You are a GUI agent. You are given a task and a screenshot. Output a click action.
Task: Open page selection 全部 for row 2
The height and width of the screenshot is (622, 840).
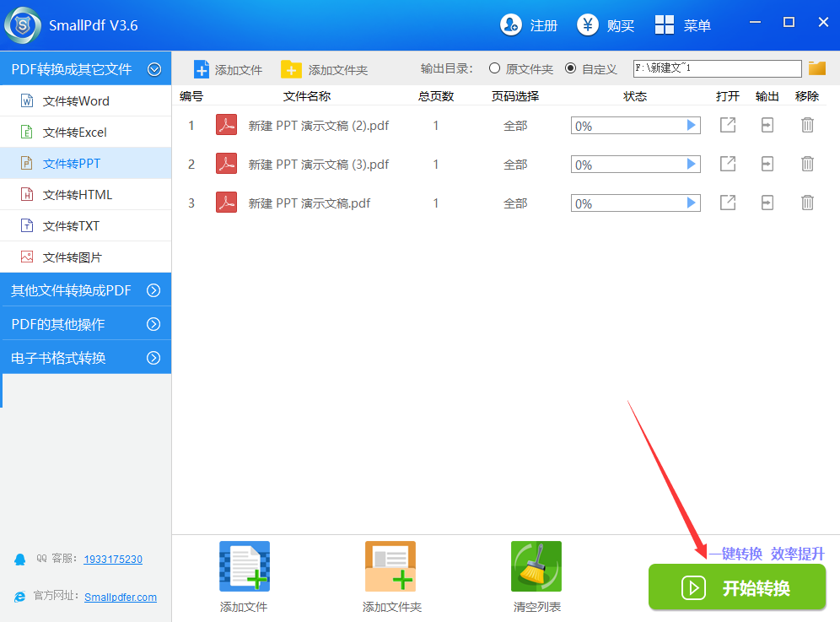coord(515,164)
